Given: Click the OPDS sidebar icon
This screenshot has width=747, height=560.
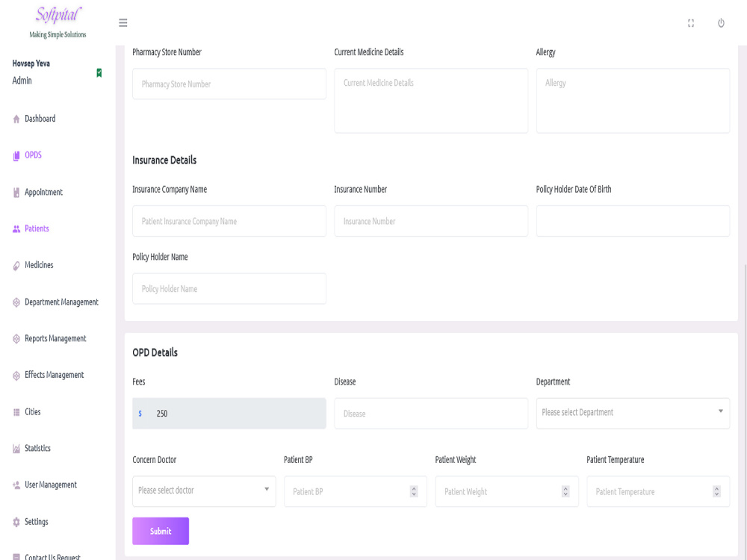Looking at the screenshot, I should point(16,156).
